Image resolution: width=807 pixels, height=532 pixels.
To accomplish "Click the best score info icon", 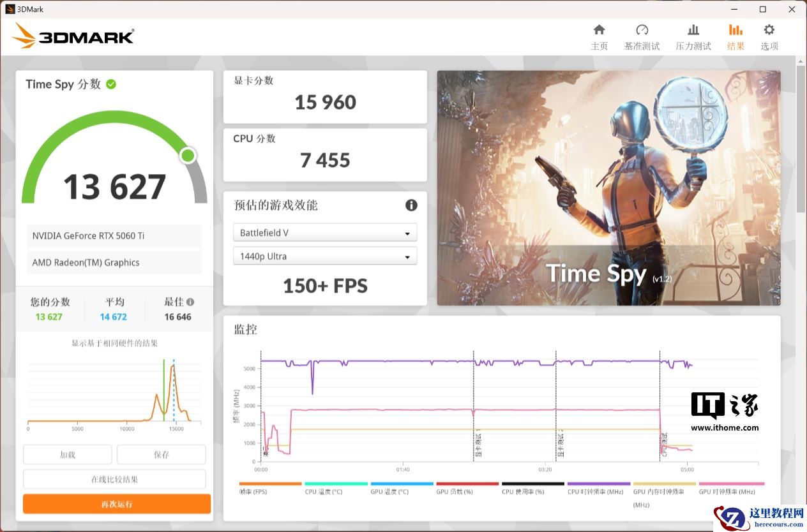I will tap(190, 302).
